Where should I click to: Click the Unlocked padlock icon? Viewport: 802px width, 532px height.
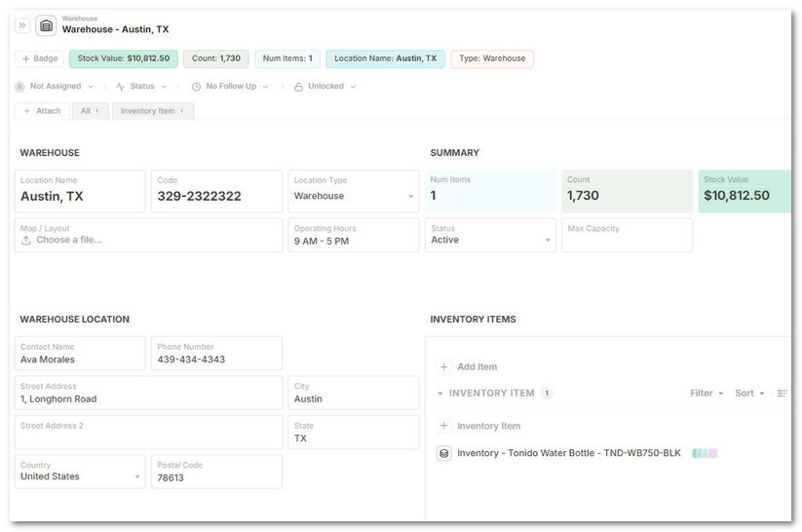point(298,87)
